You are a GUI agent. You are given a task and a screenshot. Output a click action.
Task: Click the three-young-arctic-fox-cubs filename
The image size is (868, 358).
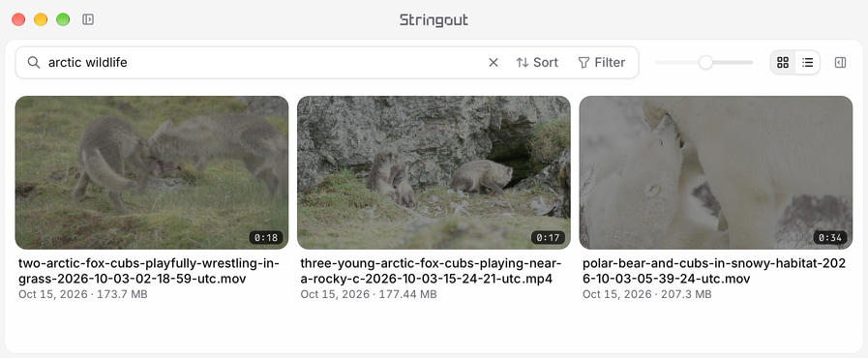432,271
